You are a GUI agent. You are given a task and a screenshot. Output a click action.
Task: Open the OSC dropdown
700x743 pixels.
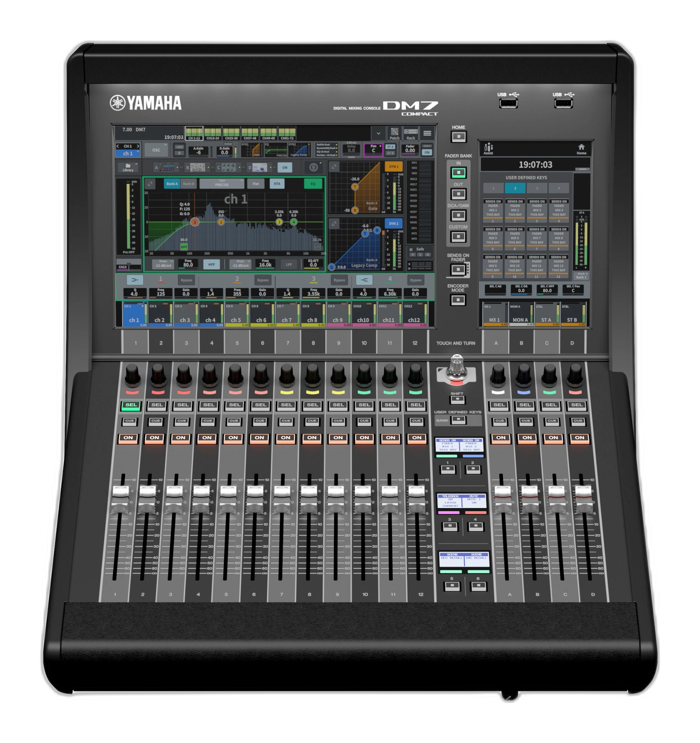156,150
